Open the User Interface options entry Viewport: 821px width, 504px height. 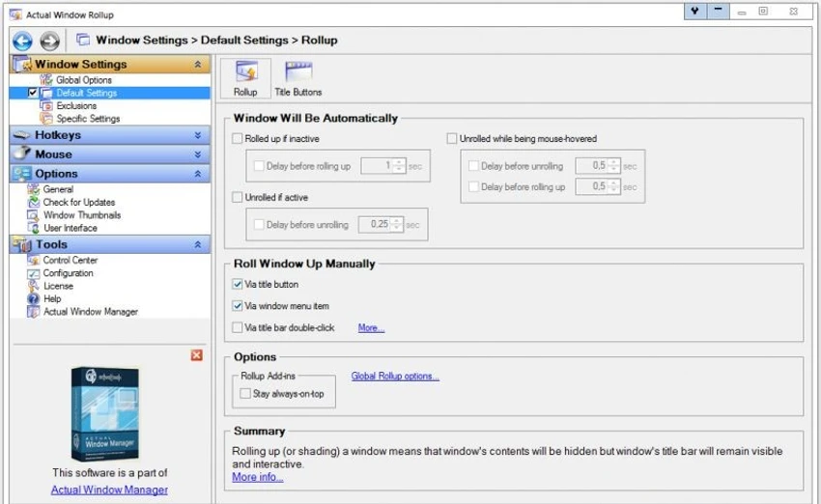71,228
